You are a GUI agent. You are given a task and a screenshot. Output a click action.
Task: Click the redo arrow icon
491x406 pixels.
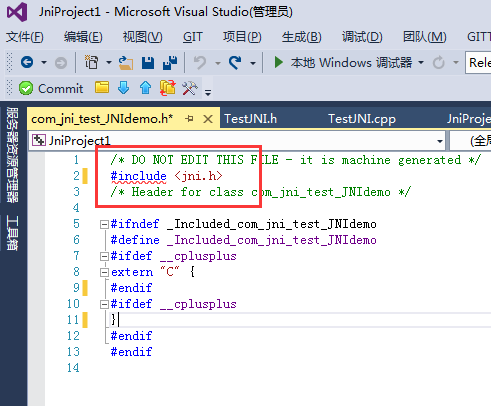tap(235, 62)
